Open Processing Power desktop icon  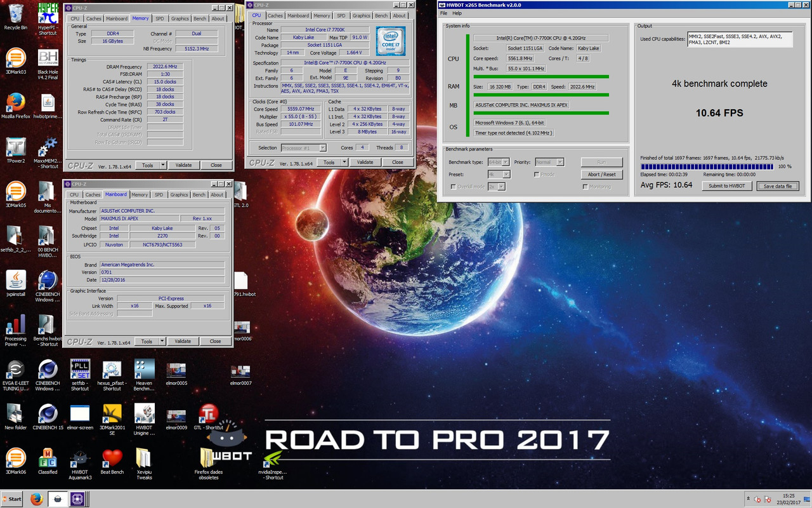(15, 331)
